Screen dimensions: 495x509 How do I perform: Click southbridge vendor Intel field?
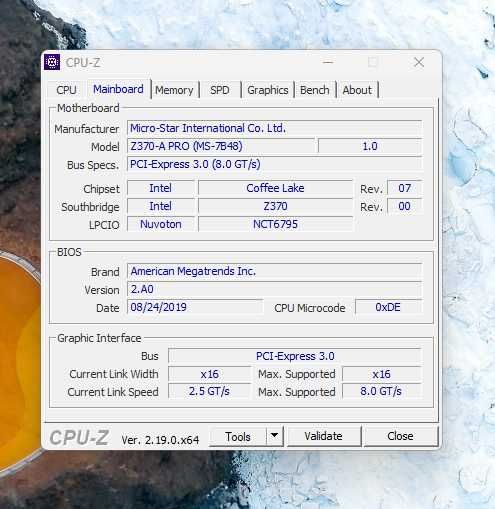click(161, 206)
